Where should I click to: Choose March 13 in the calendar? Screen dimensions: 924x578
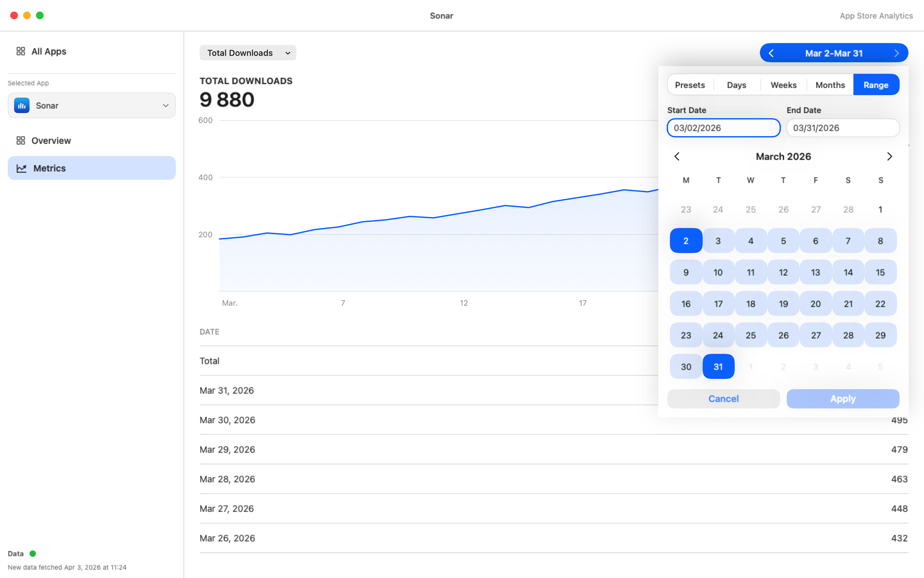coord(816,272)
